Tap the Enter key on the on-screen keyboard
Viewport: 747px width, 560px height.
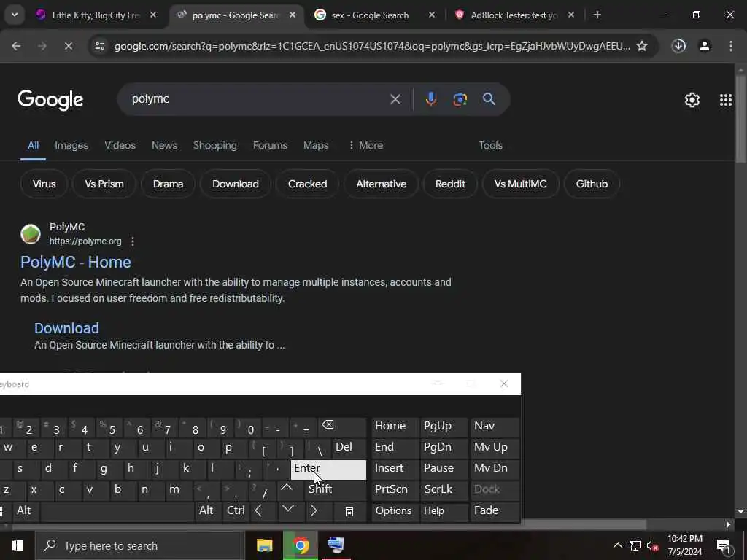coord(328,470)
